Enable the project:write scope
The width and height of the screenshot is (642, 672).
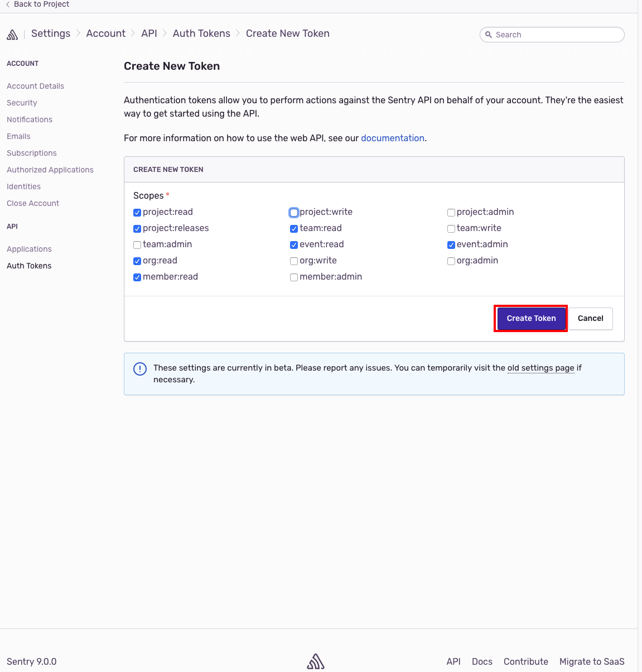294,213
